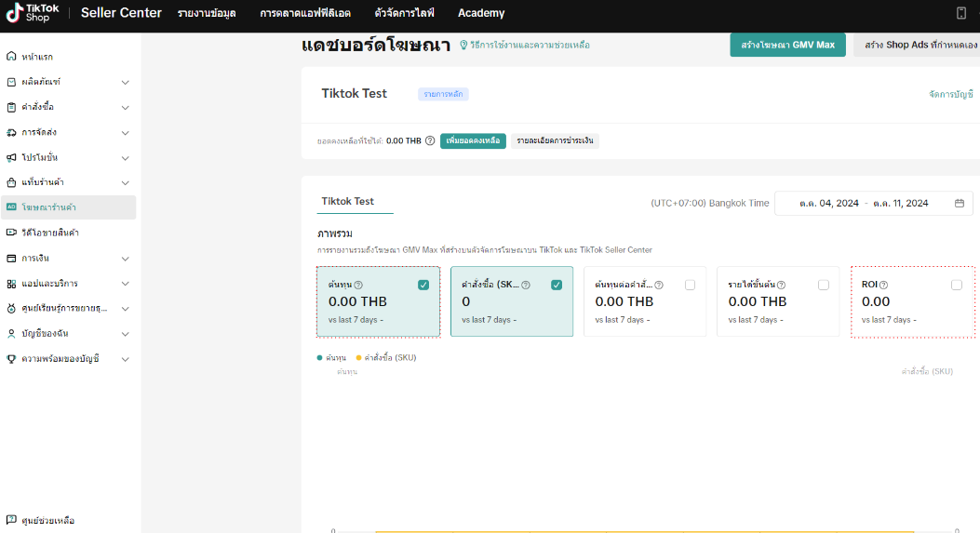Click the mobile device icon in header
This screenshot has height=533, width=980.
click(x=961, y=13)
